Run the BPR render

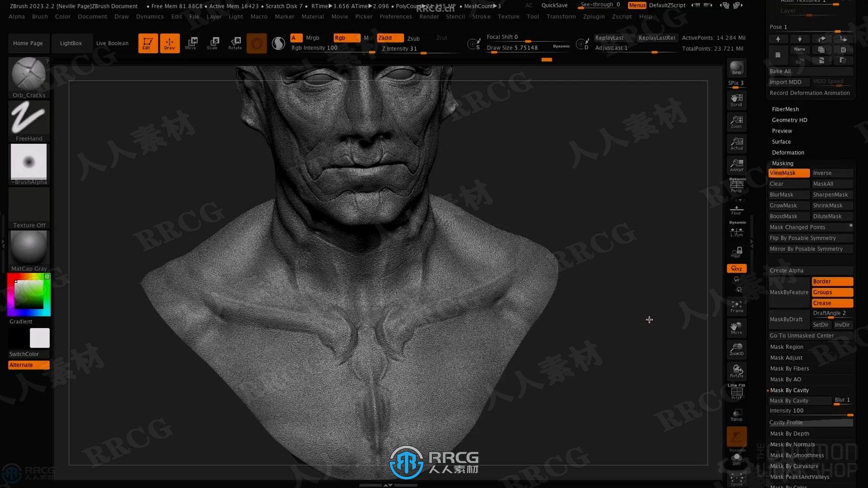(x=736, y=68)
